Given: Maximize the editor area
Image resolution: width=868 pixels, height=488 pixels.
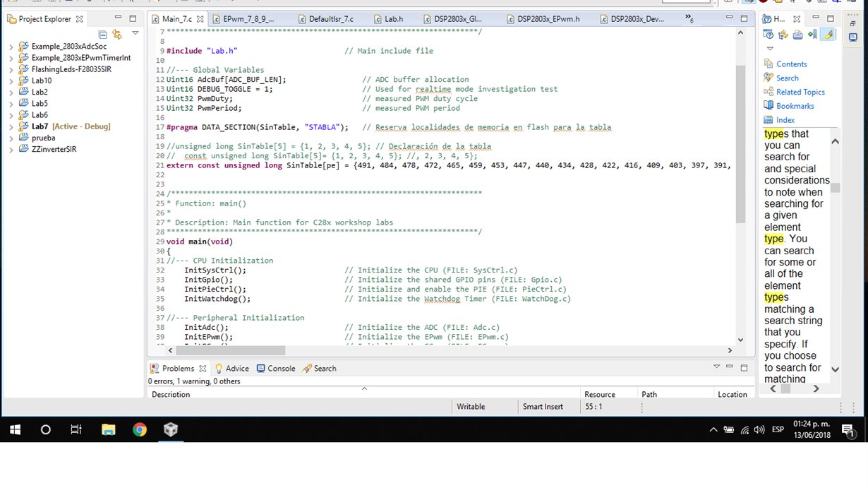Looking at the screenshot, I should pyautogui.click(x=743, y=18).
